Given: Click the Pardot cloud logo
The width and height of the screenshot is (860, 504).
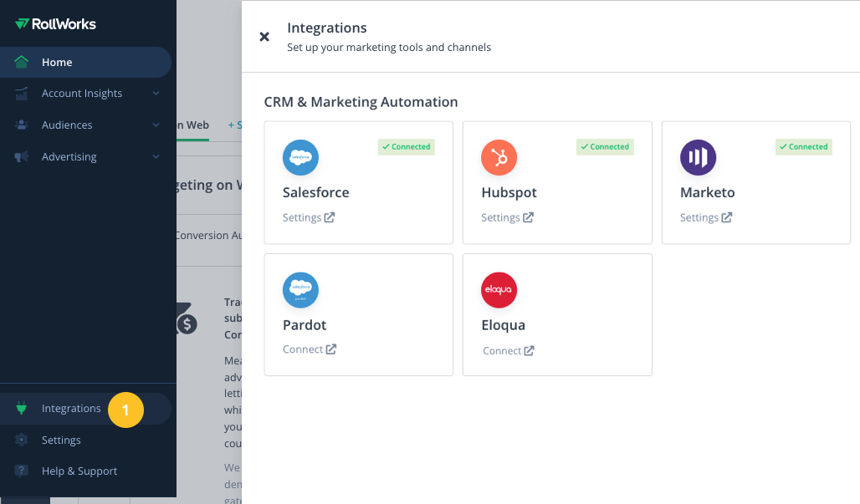Looking at the screenshot, I should click(300, 290).
